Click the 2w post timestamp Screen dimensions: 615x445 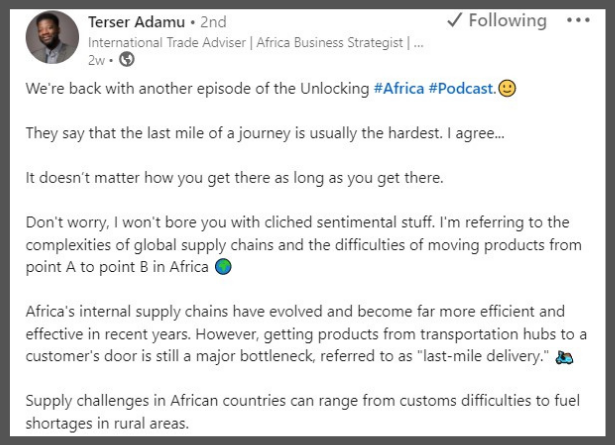[x=97, y=60]
